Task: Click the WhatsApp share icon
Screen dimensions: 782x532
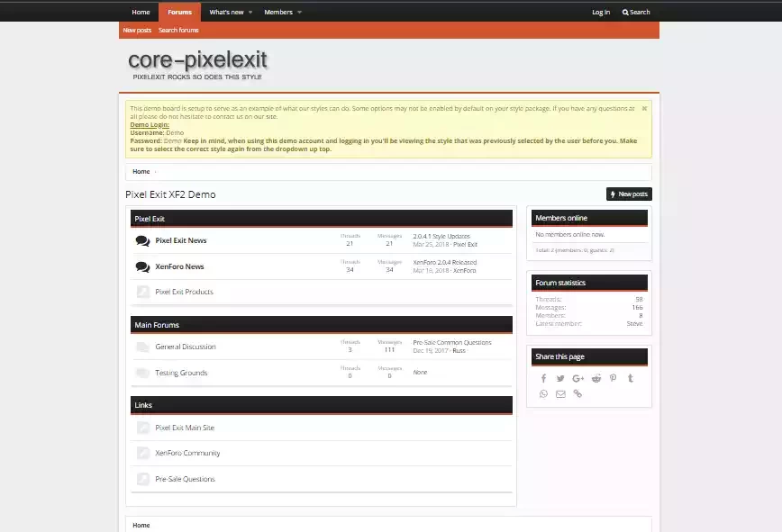Action: (543, 394)
